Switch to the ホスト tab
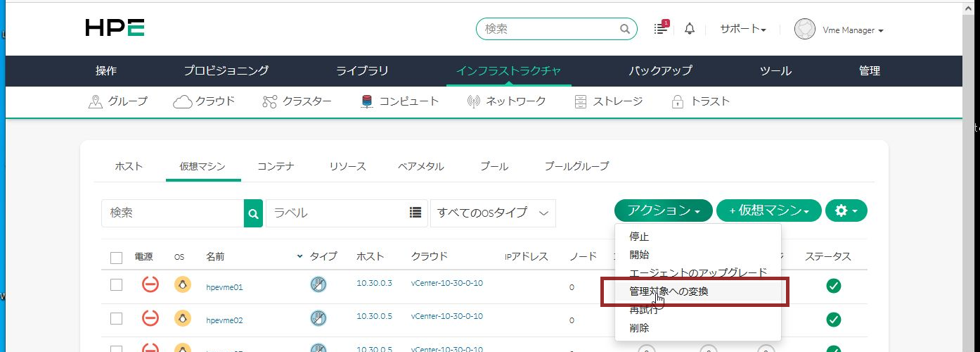980x352 pixels. (x=129, y=167)
